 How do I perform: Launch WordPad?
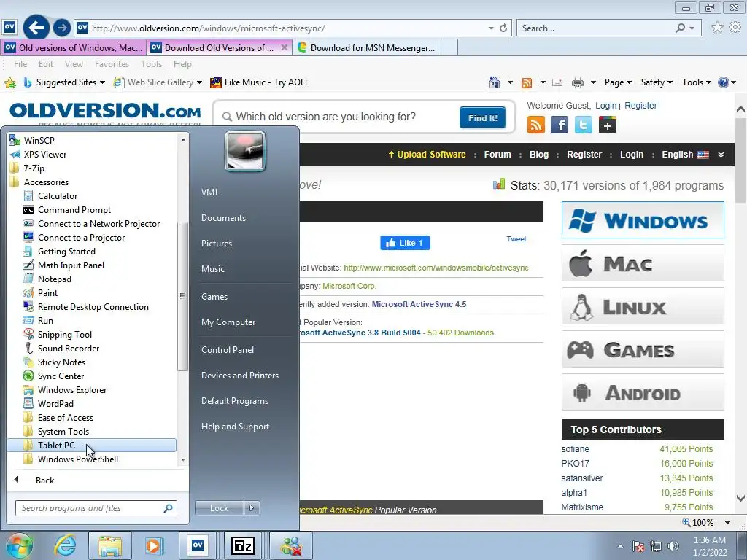coord(55,403)
